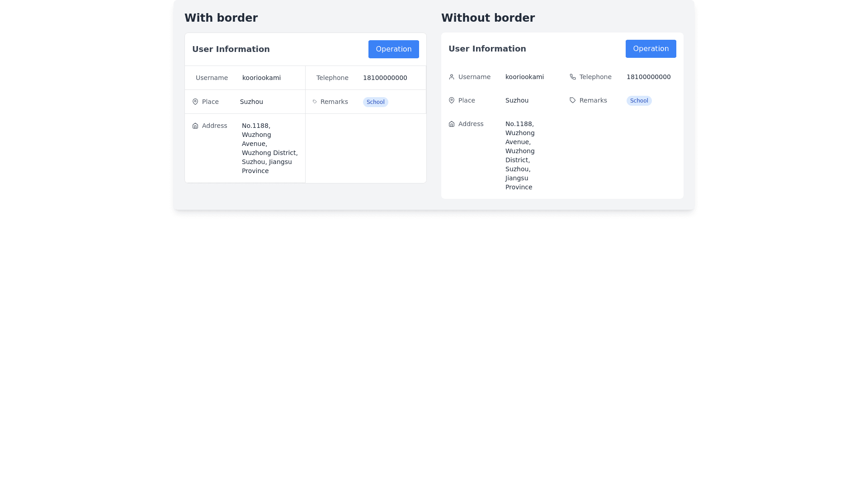Click the Username user icon in borderless card
Image resolution: width=868 pixels, height=488 pixels.
[x=451, y=77]
